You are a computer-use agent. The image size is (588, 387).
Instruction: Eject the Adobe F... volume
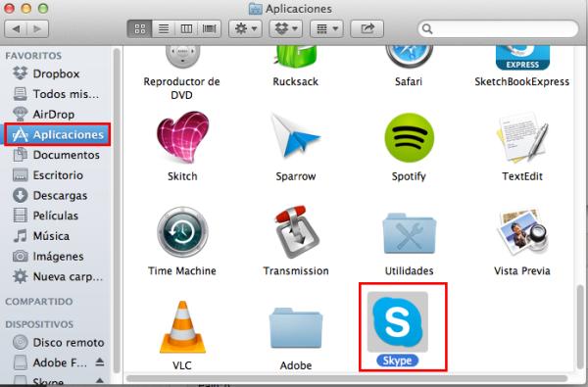coord(99,362)
